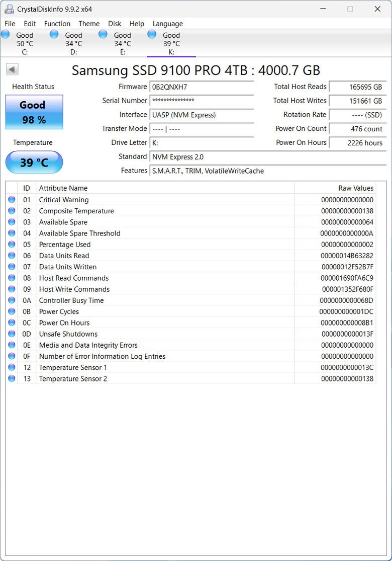Click status orb of Available Spare Threshold row
The width and height of the screenshot is (392, 561).
pos(12,233)
